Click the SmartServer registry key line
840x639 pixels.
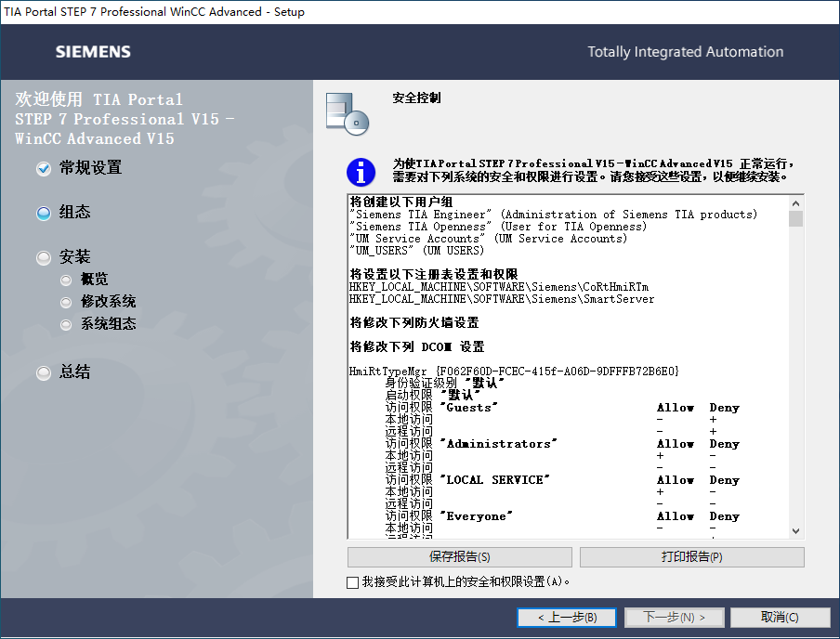click(x=502, y=299)
